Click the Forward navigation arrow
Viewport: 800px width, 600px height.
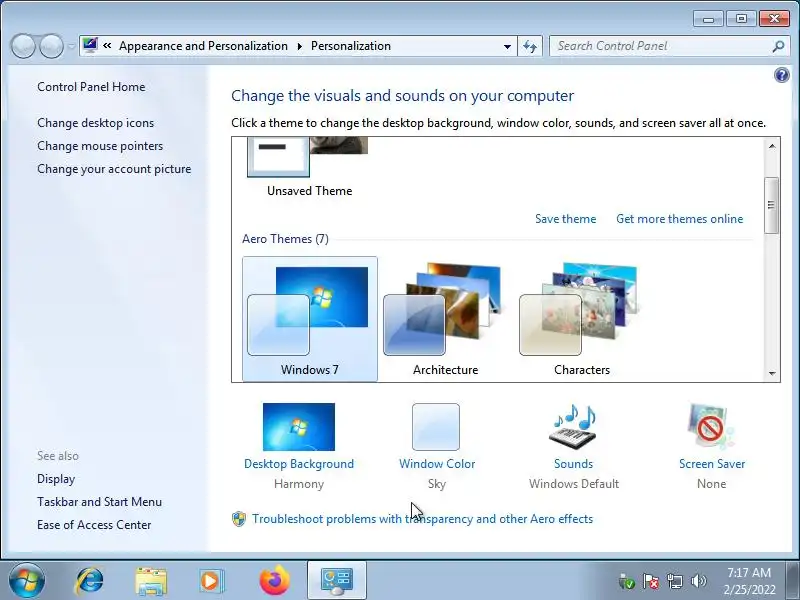[51, 46]
